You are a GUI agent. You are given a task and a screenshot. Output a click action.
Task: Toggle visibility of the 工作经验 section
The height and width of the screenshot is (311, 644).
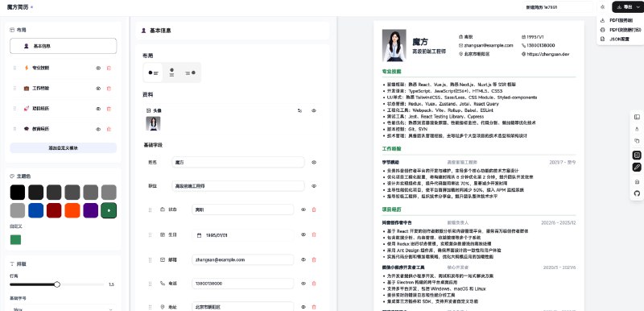click(x=98, y=89)
